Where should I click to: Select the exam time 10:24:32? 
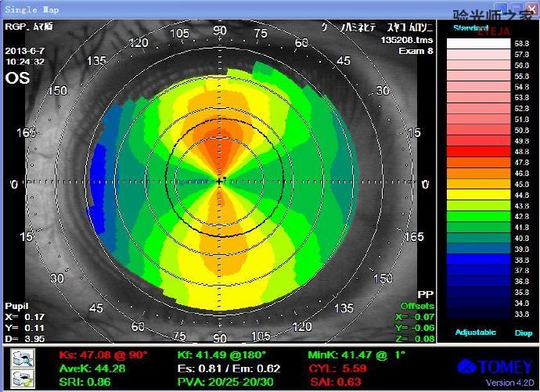(x=24, y=62)
